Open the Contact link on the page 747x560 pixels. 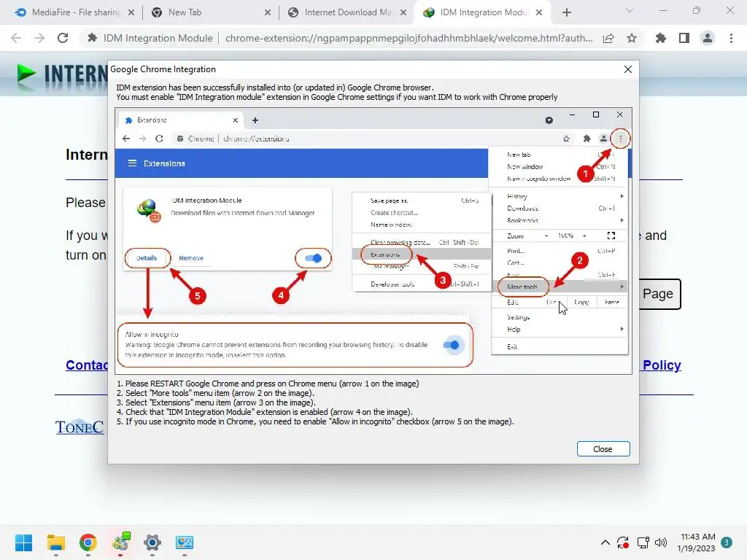click(x=88, y=365)
